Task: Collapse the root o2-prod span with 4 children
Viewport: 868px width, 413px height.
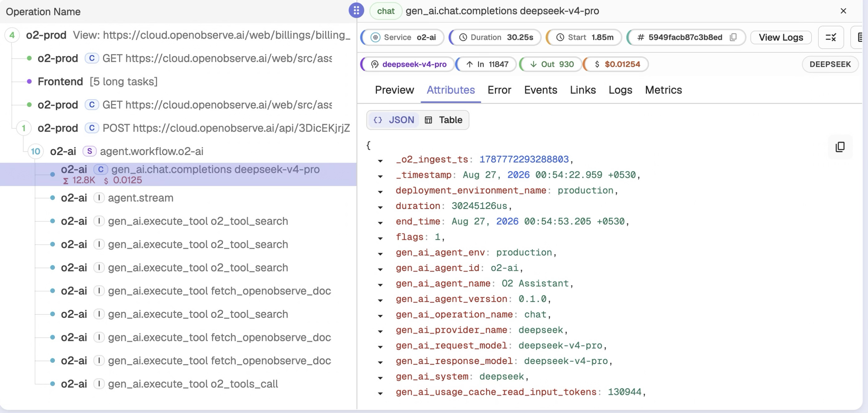Action: [x=12, y=35]
